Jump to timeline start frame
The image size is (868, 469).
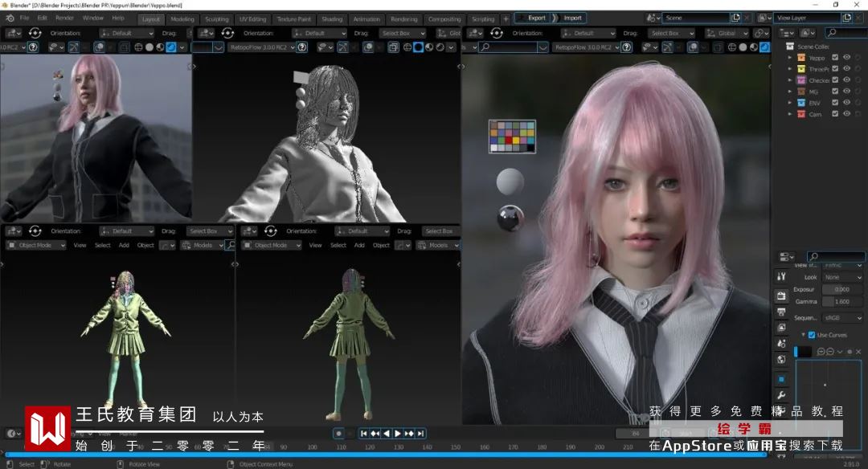[364, 434]
